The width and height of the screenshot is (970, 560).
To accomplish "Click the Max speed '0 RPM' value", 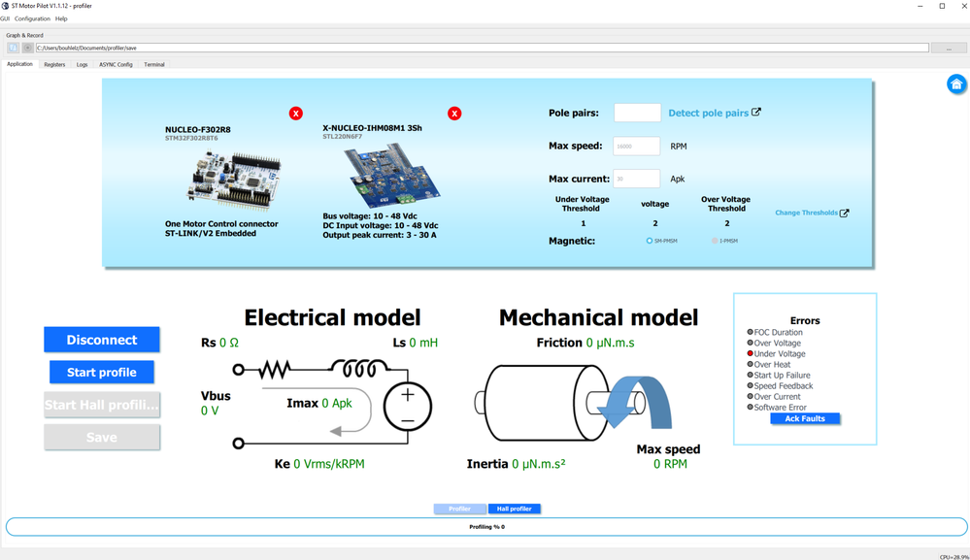I will coord(671,464).
